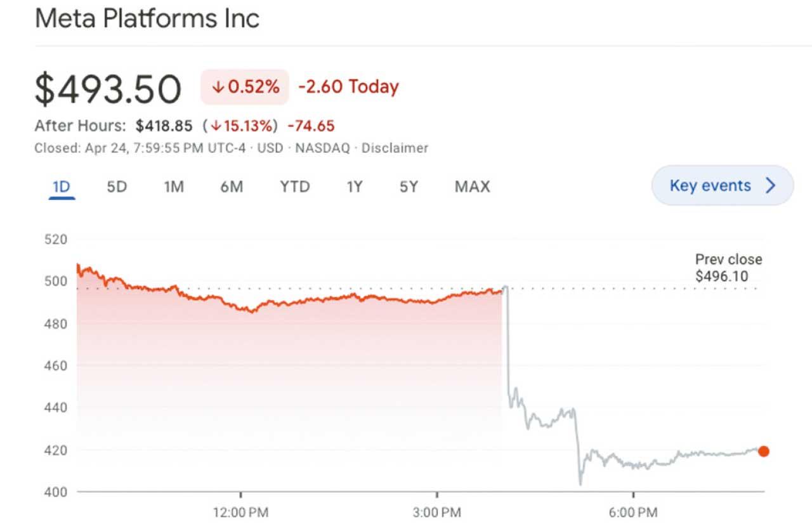Open the Disclaimer link
Screen dimensions: 812x531
coord(395,148)
